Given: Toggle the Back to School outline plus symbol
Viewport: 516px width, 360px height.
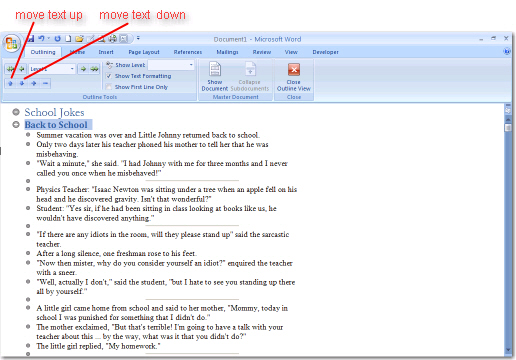Looking at the screenshot, I should coord(16,125).
